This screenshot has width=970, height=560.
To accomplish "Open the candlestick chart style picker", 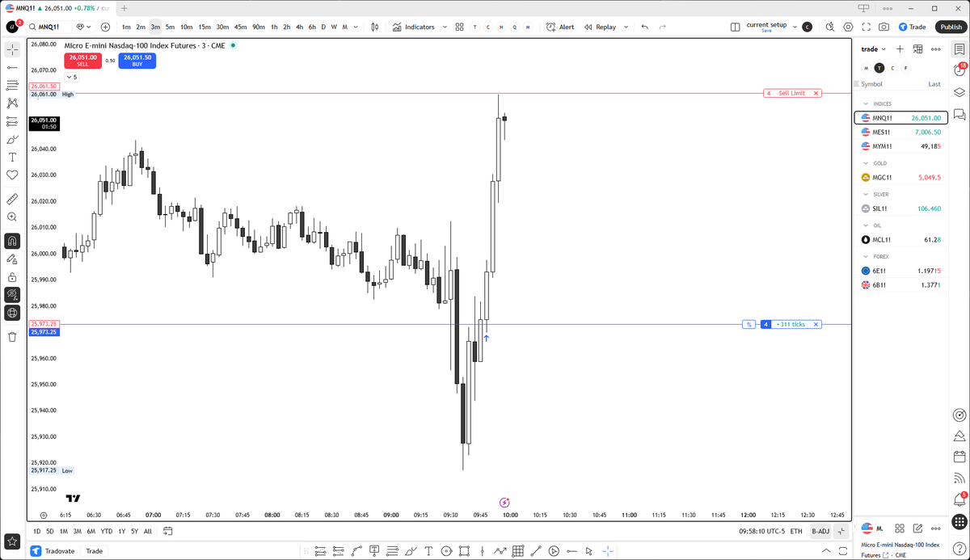I will click(x=374, y=27).
